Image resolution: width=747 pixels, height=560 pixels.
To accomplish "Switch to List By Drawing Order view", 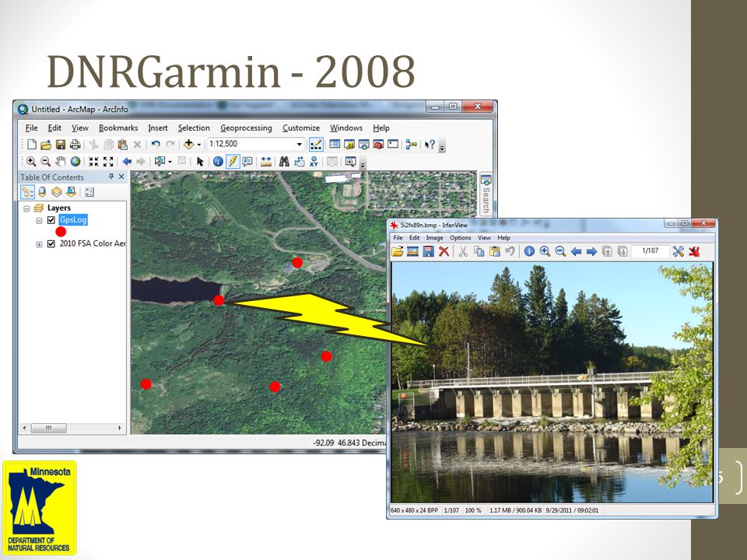I will tap(28, 192).
